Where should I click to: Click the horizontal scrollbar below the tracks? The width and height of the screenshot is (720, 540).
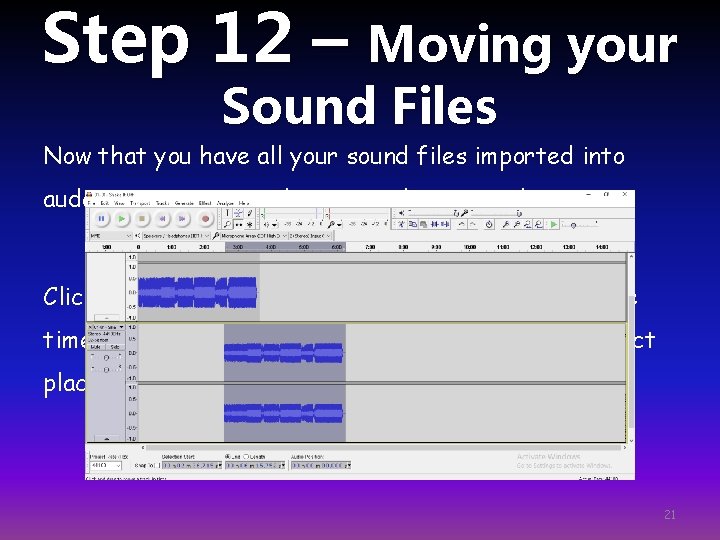(x=383, y=447)
